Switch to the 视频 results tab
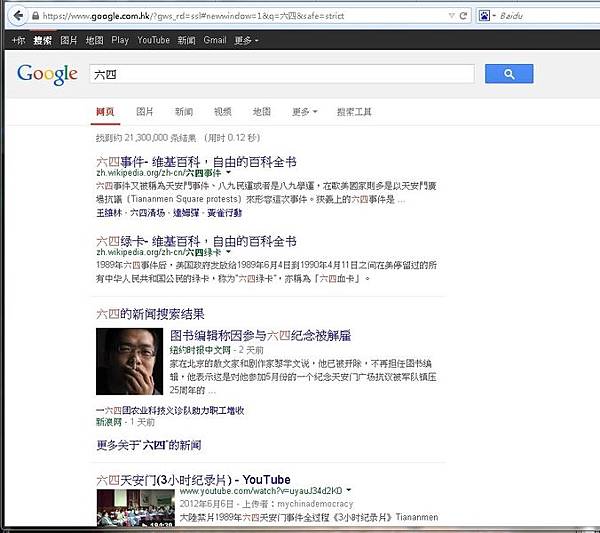 click(223, 112)
